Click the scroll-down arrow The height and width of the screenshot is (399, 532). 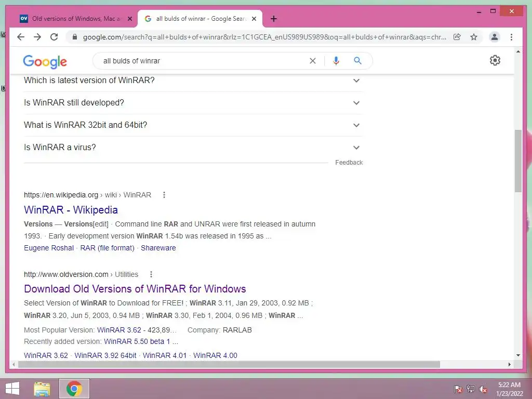518,355
